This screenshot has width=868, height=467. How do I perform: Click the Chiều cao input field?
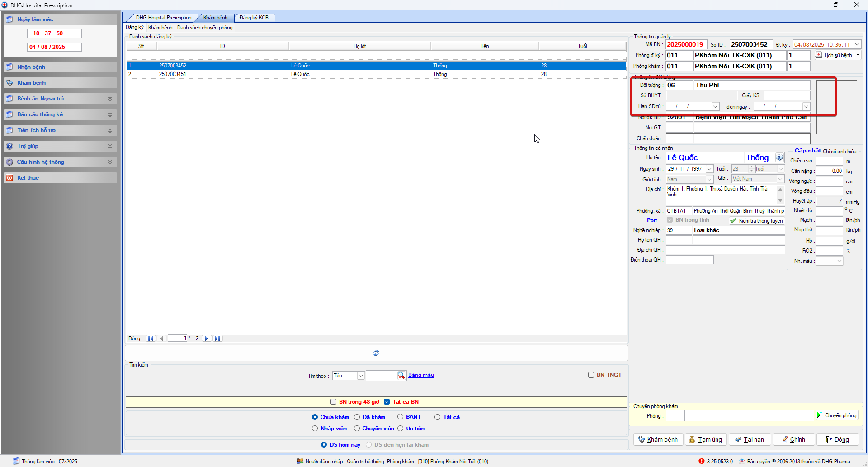click(829, 161)
